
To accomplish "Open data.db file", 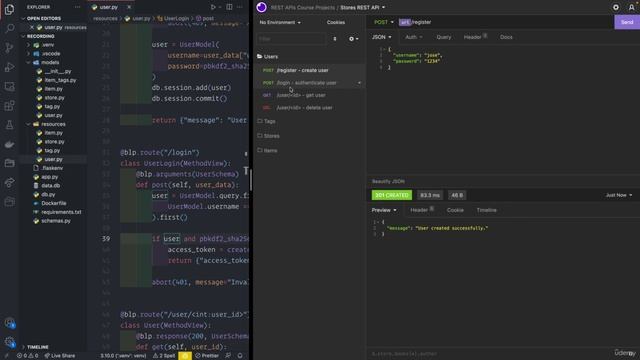I will pos(51,186).
